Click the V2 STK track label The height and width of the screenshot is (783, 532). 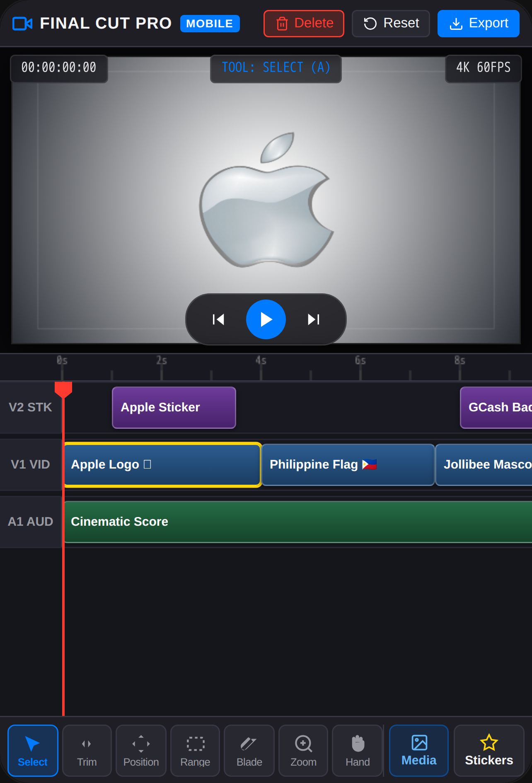coord(31,407)
